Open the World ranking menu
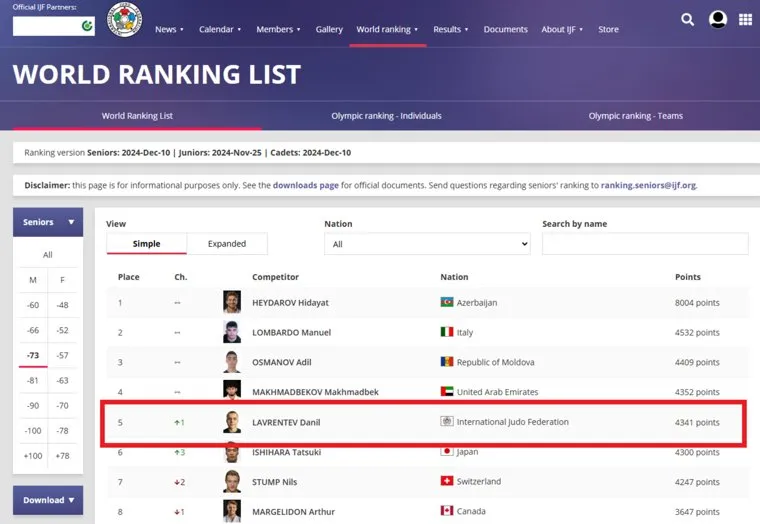This screenshot has width=760, height=524. 387,29
